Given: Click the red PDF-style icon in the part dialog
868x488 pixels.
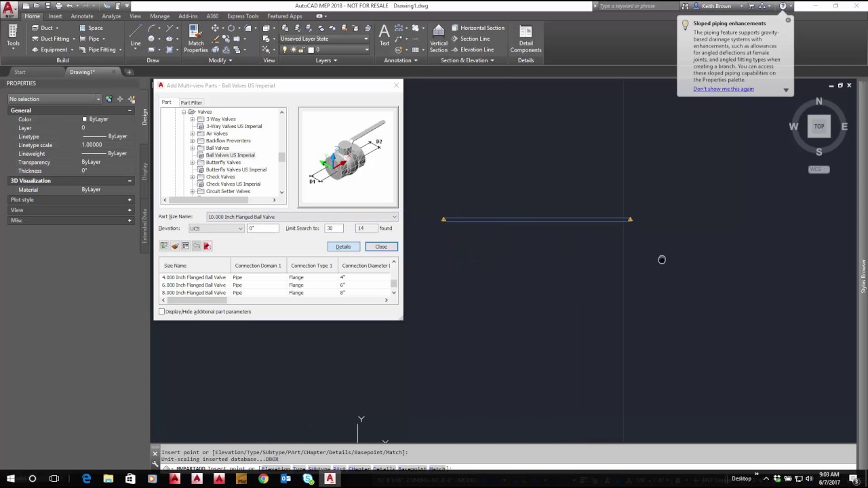Looking at the screenshot, I should (x=208, y=246).
